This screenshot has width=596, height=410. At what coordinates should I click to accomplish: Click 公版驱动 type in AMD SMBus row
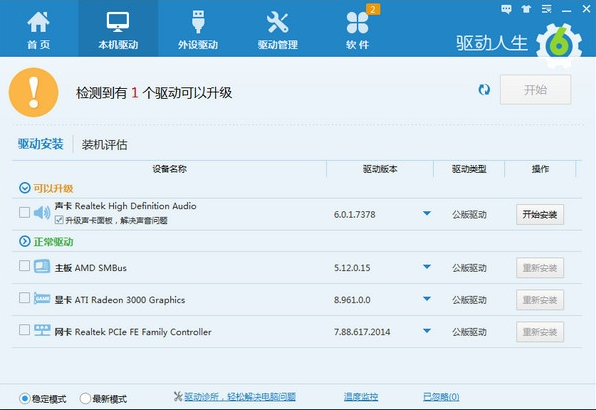469,268
